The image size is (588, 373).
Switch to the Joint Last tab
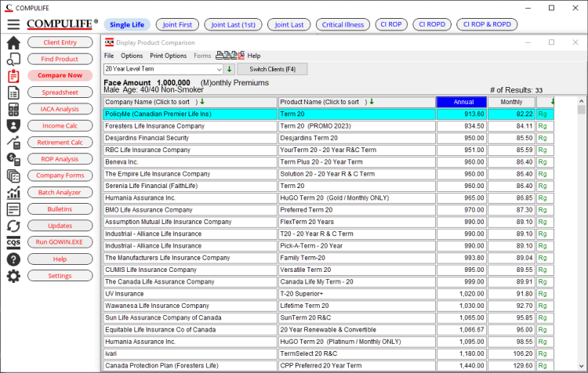(x=289, y=25)
